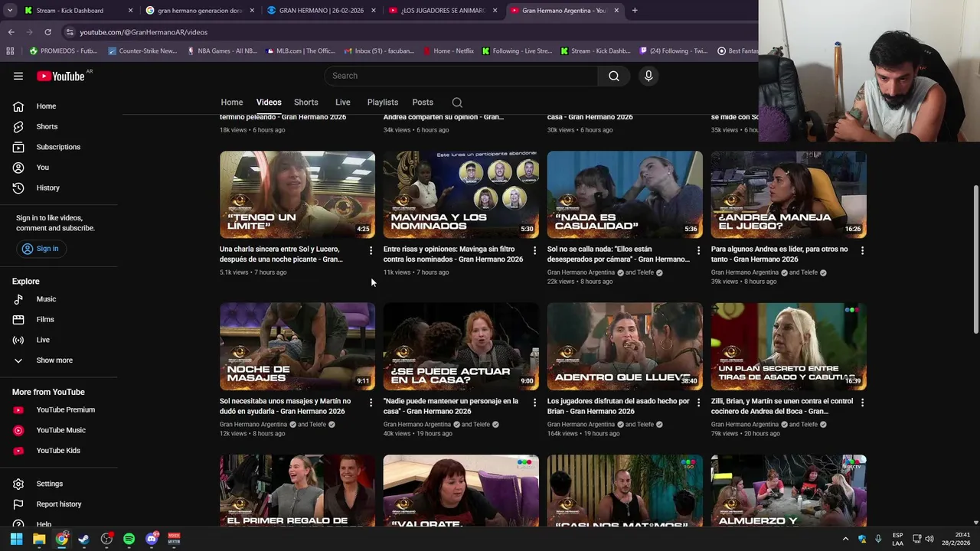Reload the page with refresh button
Screen dimensions: 980x551
coord(47,32)
